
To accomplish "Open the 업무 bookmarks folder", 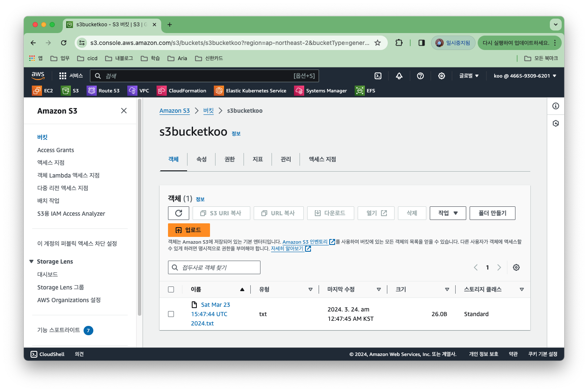I will tap(60, 58).
